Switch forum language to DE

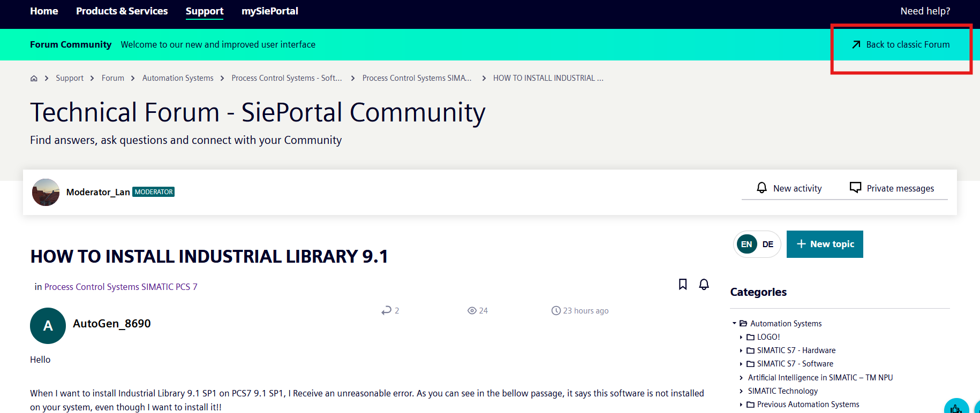click(x=768, y=244)
